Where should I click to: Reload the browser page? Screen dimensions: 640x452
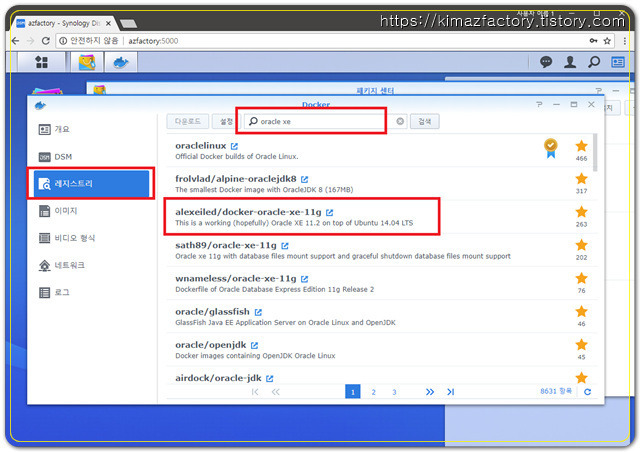coord(46,41)
